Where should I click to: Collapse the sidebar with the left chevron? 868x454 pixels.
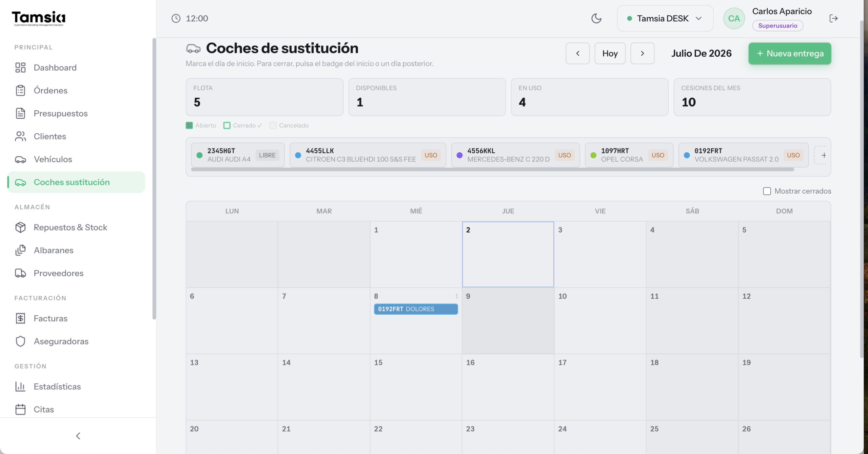coord(78,436)
